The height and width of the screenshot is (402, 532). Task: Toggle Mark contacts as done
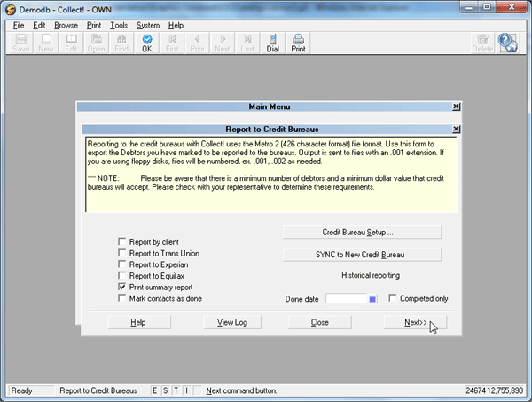coord(121,298)
